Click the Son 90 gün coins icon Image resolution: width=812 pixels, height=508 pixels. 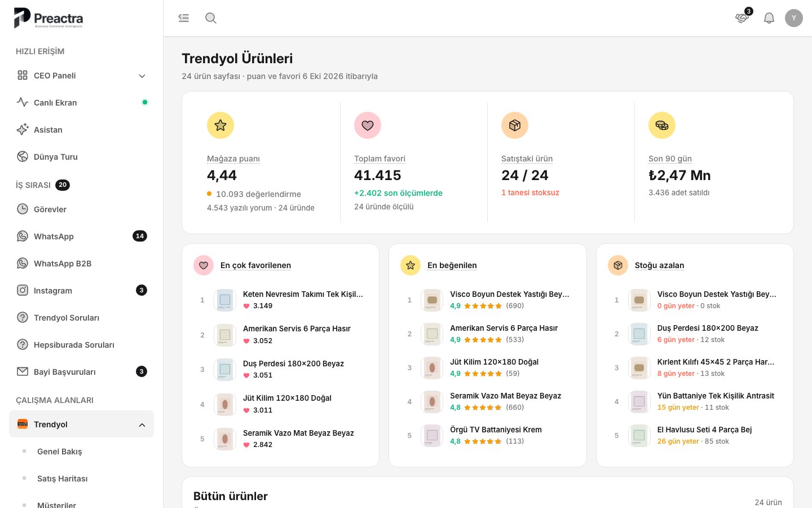click(x=662, y=125)
